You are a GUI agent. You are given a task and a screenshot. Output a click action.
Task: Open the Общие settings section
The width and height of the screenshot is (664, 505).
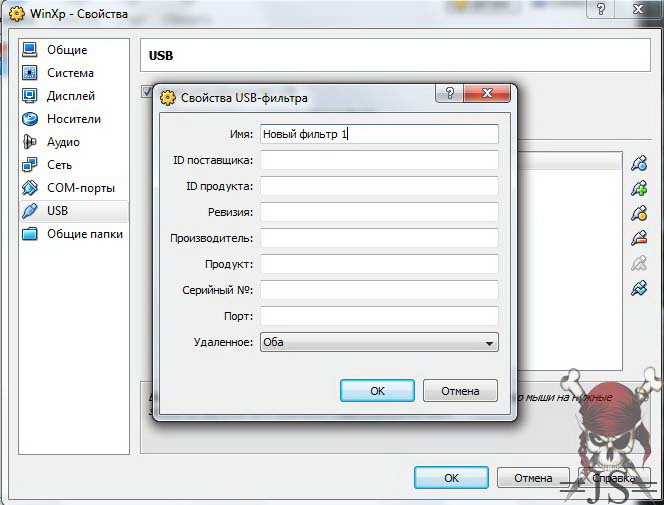pos(74,50)
